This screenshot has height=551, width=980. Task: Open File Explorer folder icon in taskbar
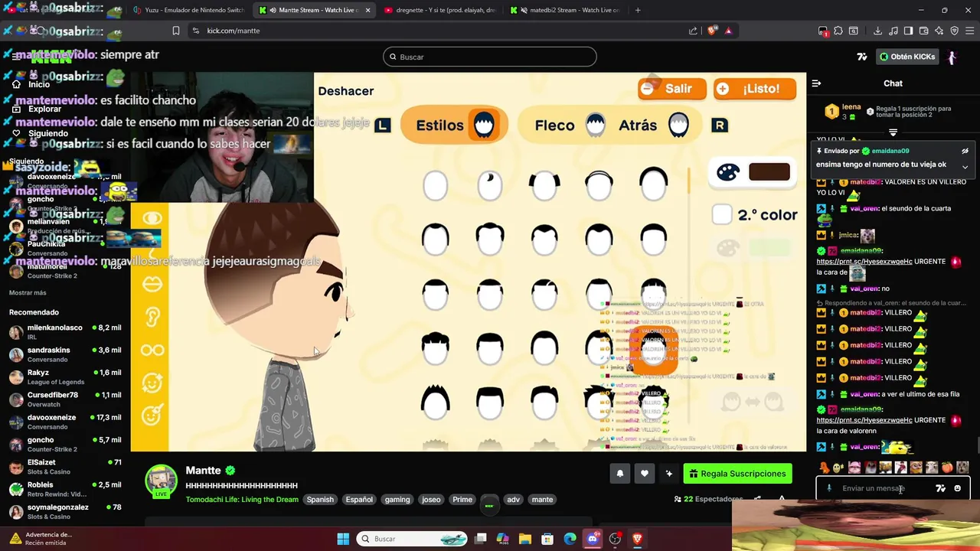(525, 539)
